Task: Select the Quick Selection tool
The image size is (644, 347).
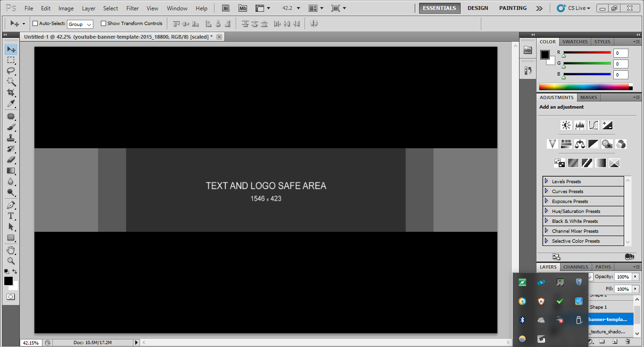Action: click(11, 82)
